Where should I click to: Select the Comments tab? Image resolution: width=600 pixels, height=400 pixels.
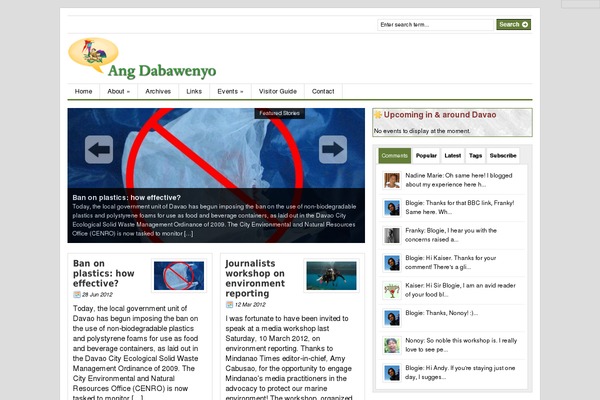(395, 156)
